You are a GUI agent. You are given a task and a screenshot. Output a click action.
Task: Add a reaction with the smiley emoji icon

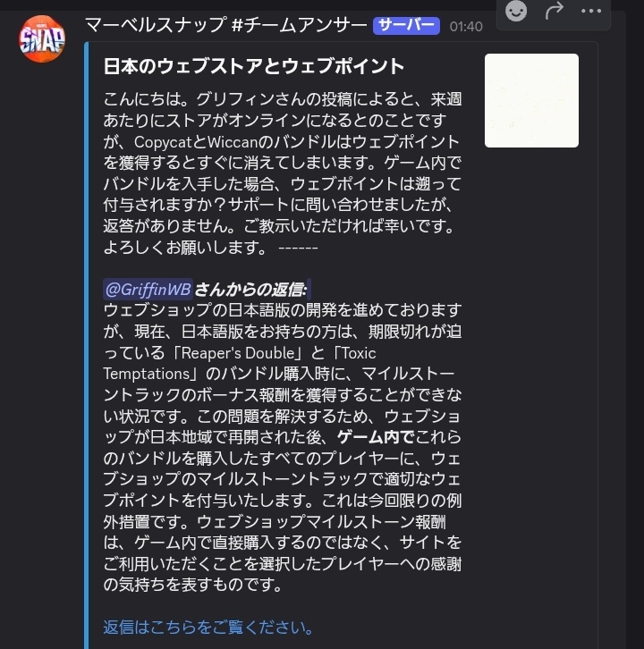[x=516, y=11]
